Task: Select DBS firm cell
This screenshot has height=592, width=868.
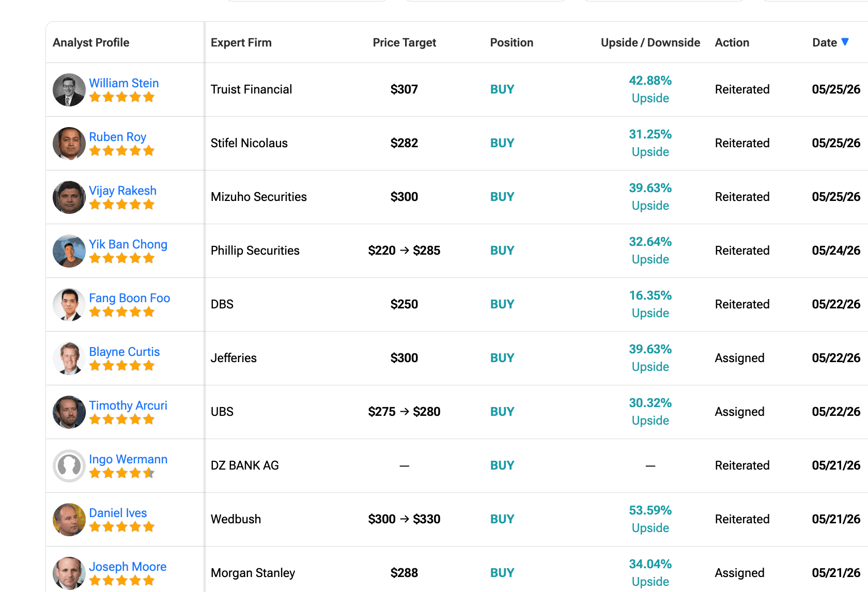Action: click(222, 304)
